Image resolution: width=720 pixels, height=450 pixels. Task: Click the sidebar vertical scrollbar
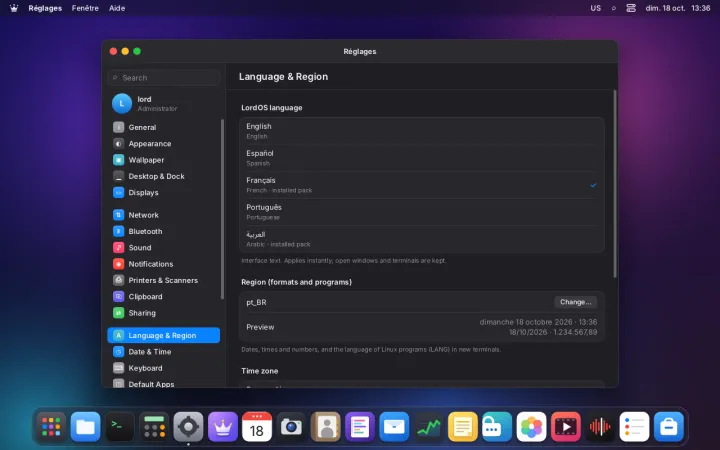click(223, 209)
